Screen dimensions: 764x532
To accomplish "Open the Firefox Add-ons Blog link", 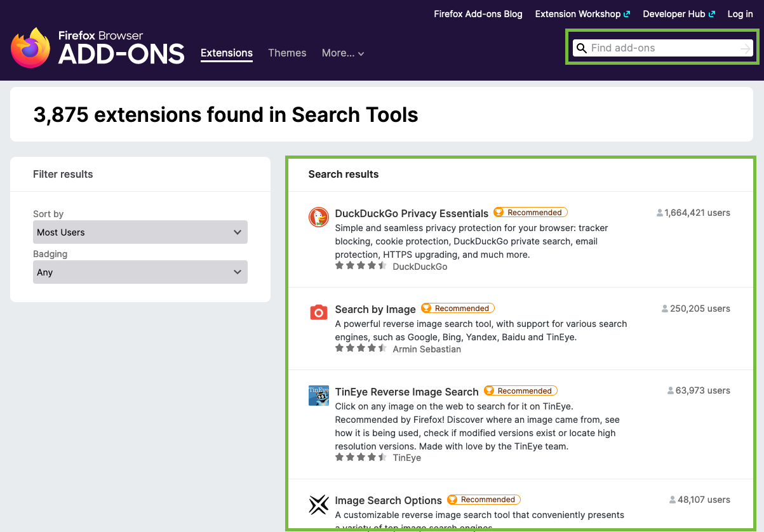I will click(478, 14).
